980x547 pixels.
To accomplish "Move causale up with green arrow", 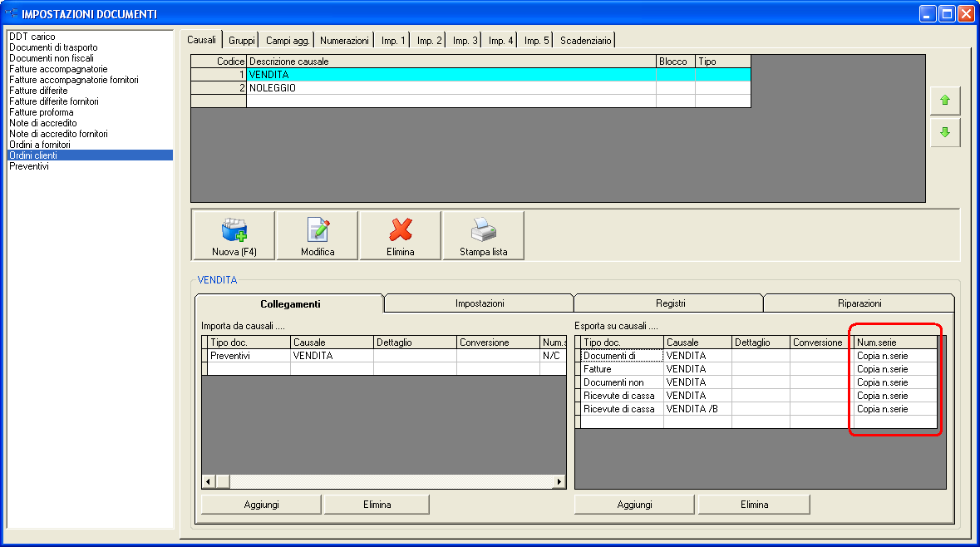I will click(x=944, y=101).
